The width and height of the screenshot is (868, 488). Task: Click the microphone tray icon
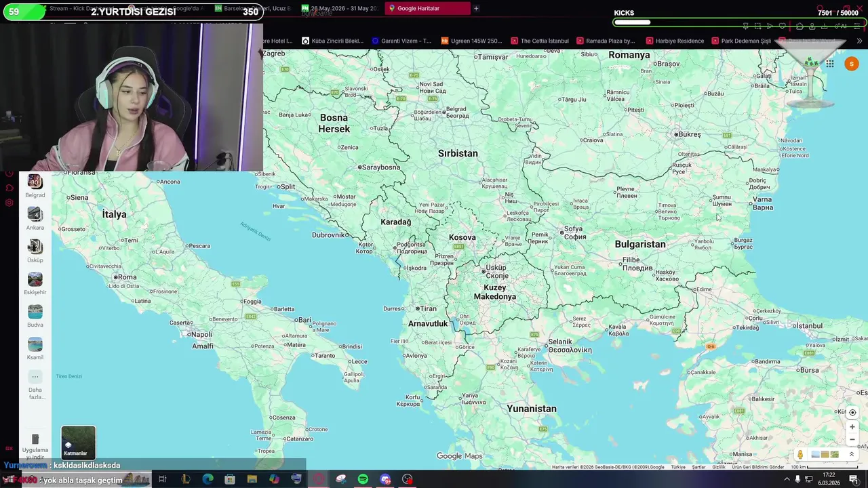click(x=797, y=479)
